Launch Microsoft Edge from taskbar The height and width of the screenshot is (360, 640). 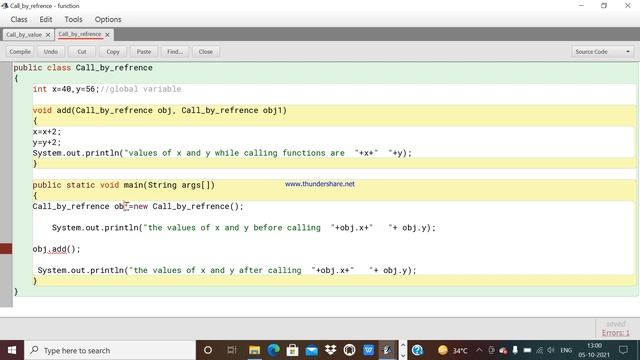pos(273,350)
